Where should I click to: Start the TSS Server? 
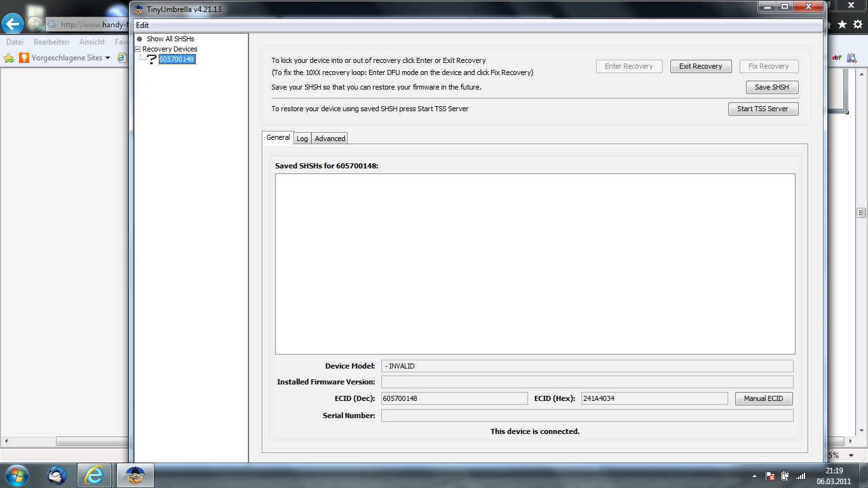(x=763, y=109)
